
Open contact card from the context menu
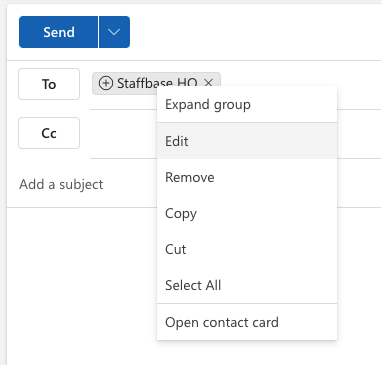[x=247, y=322]
